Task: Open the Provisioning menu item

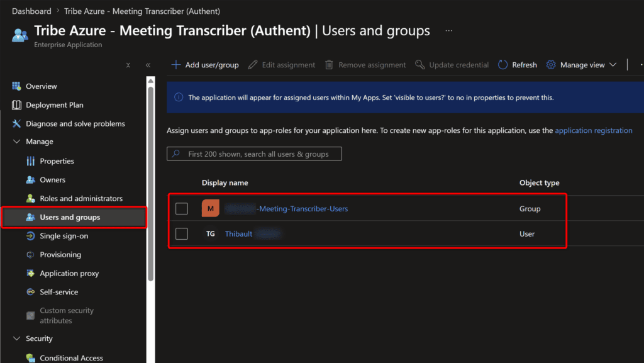Action: tap(60, 255)
